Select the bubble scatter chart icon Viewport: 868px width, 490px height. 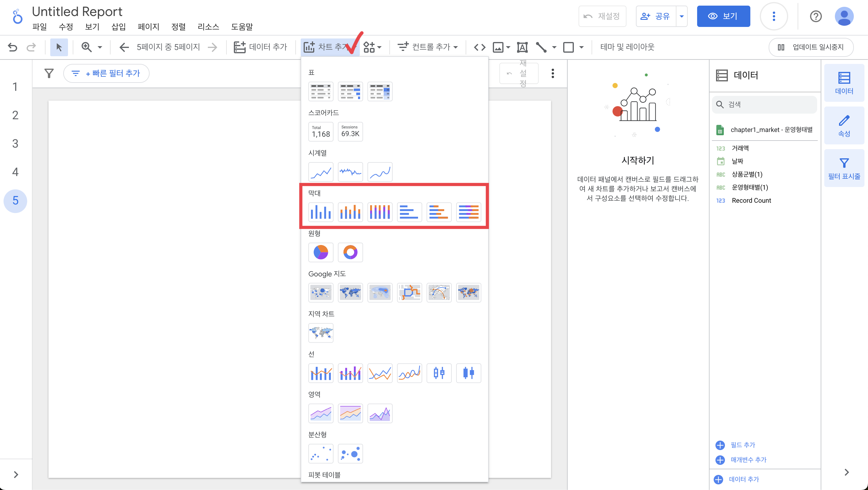click(x=350, y=454)
